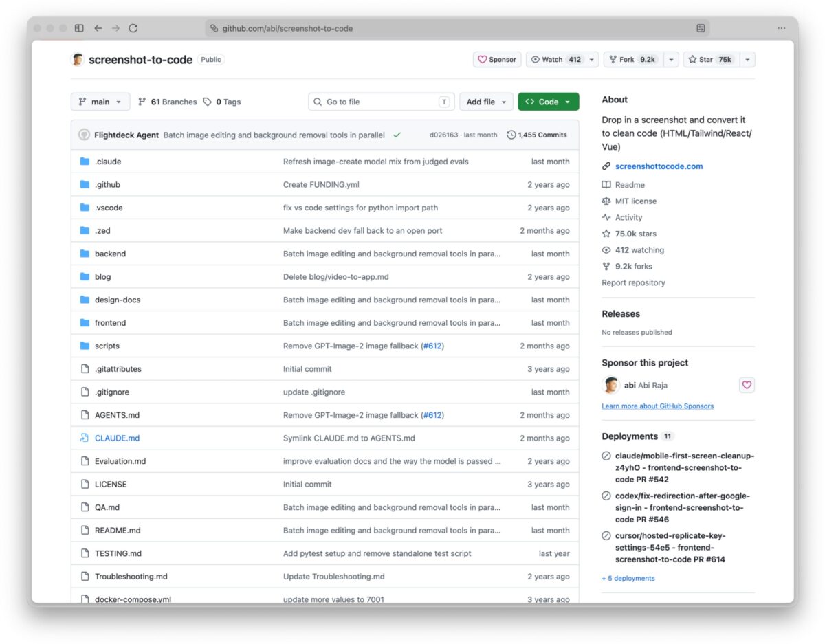825x644 pixels.
Task: Open the #612 link in scripts row
Action: [432, 346]
